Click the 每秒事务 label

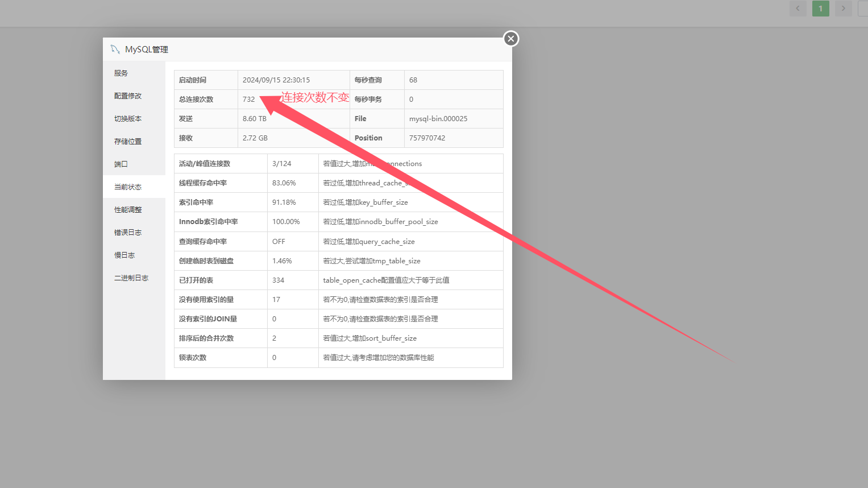pyautogui.click(x=368, y=100)
